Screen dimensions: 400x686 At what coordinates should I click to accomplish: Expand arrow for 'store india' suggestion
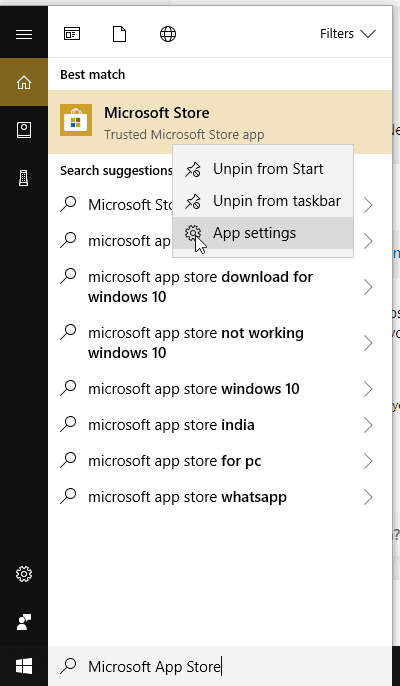pyautogui.click(x=368, y=425)
